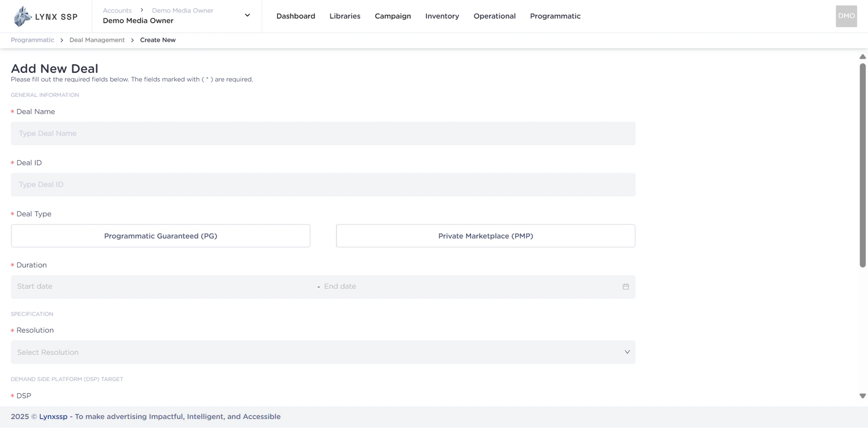The height and width of the screenshot is (429, 868).
Task: Open the calendar picker for Duration
Action: pyautogui.click(x=626, y=286)
